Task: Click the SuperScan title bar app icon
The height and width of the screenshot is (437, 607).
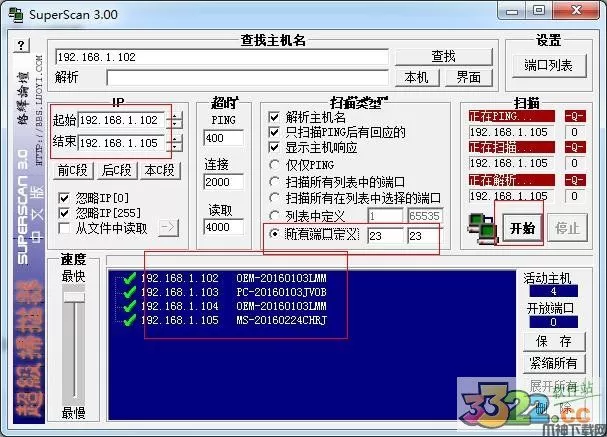Action: [16, 14]
